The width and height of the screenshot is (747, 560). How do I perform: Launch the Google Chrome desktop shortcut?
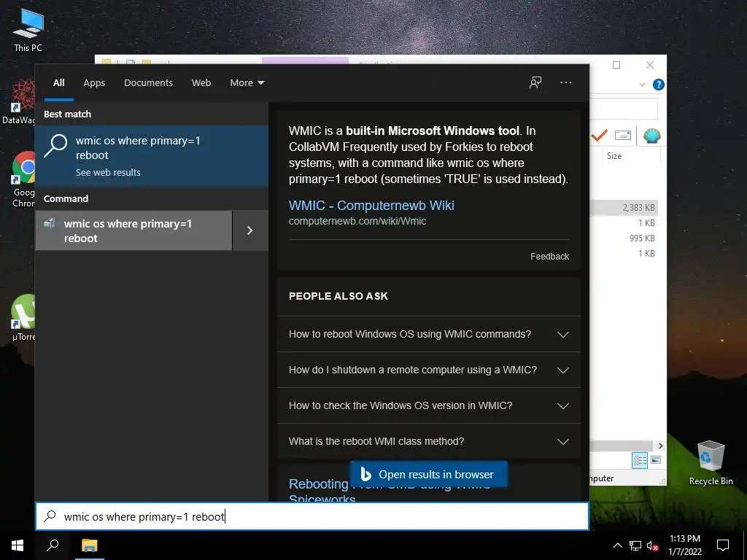[23, 179]
